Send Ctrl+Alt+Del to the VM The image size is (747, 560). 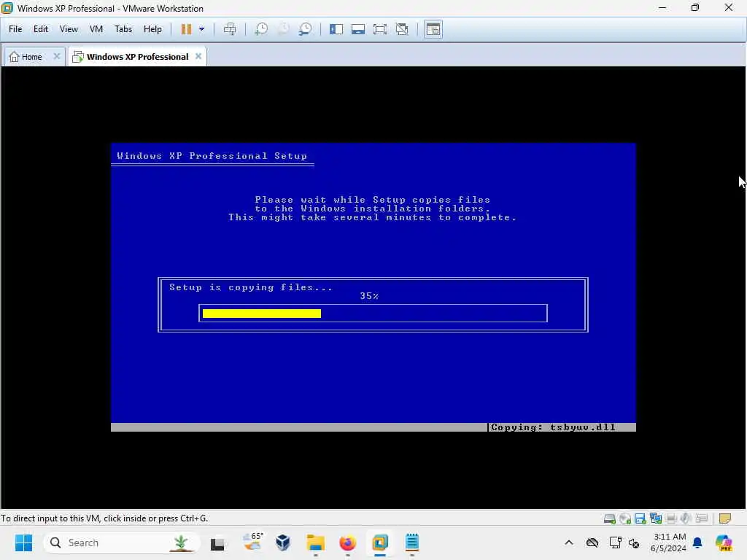(230, 29)
